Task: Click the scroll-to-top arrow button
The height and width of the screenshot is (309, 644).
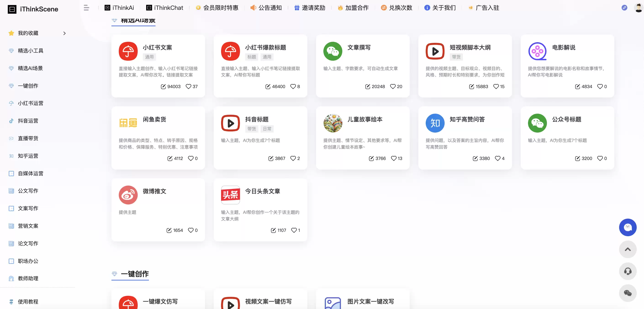Action: coord(628,249)
